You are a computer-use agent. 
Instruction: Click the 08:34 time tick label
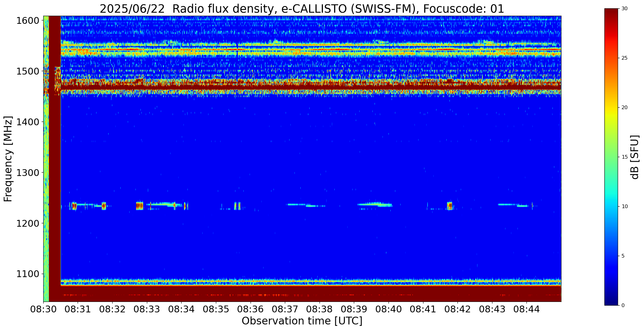(182, 309)
